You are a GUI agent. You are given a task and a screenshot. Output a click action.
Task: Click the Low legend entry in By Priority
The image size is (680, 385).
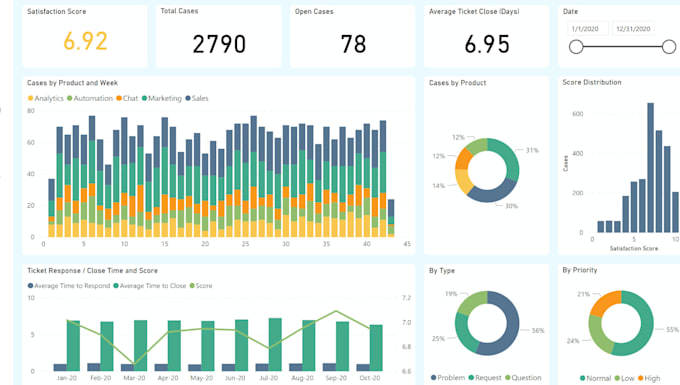624,378
